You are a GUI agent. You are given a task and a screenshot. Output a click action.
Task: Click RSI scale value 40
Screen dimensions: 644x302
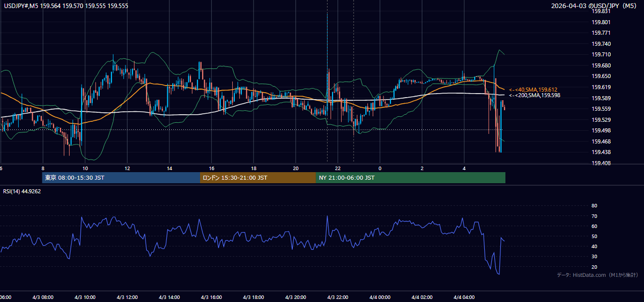pyautogui.click(x=594, y=246)
